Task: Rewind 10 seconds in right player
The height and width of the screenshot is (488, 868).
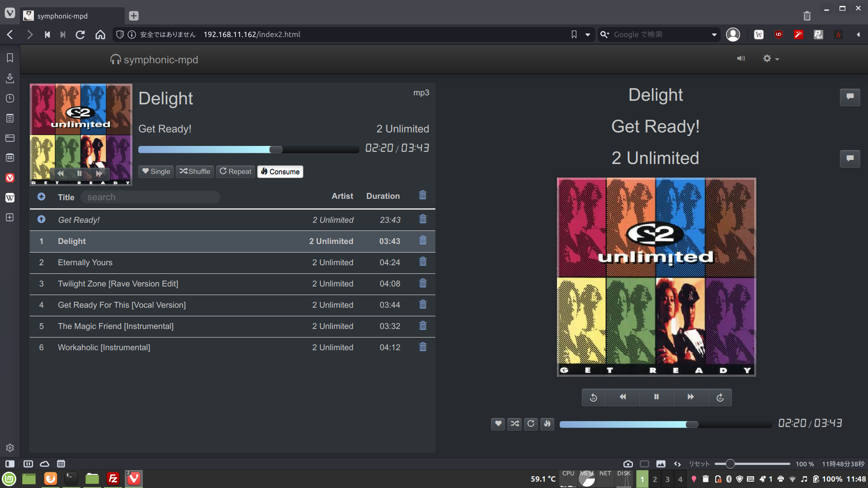Action: (x=594, y=397)
